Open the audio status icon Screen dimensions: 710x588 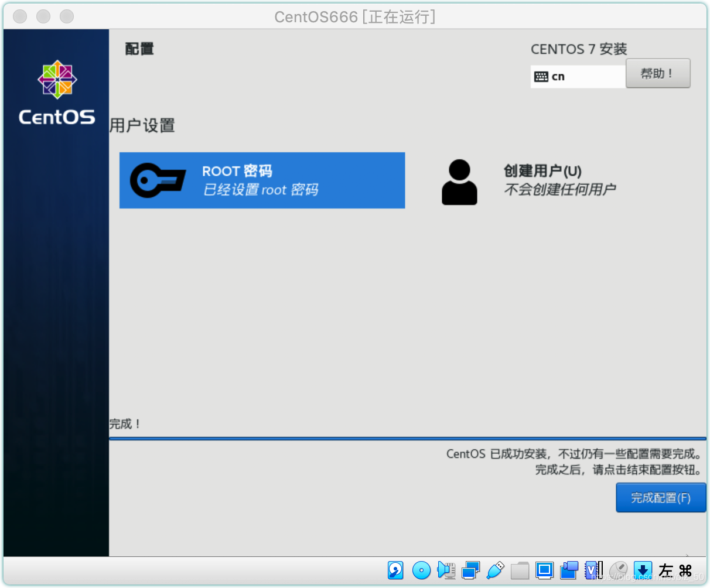pos(446,570)
